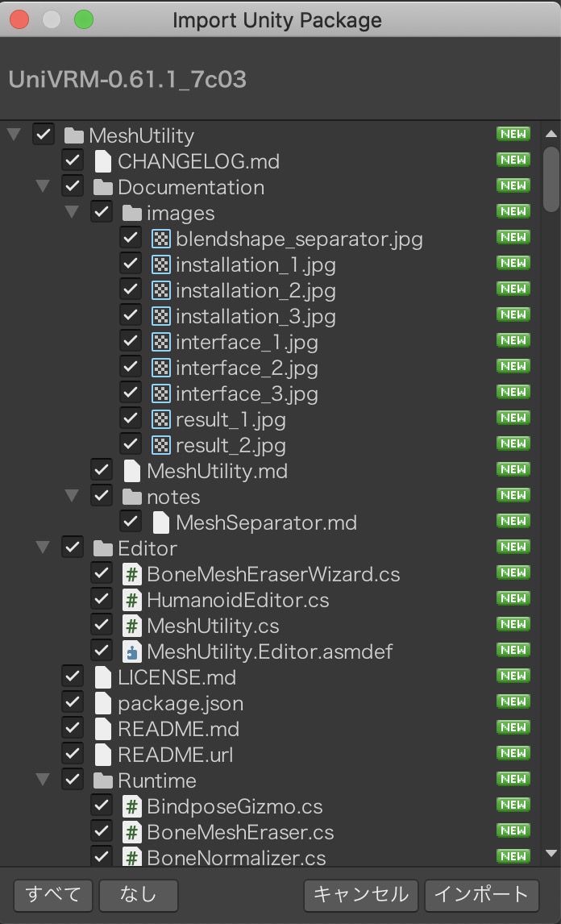Screen dimensions: 561x924
Task: Click the image icon for result_2.jpg
Action: (160, 443)
